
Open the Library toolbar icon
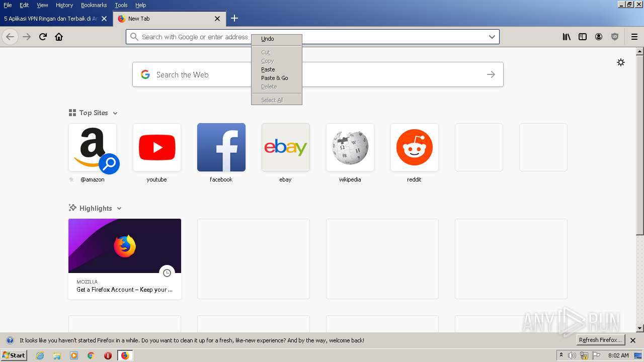(567, 37)
